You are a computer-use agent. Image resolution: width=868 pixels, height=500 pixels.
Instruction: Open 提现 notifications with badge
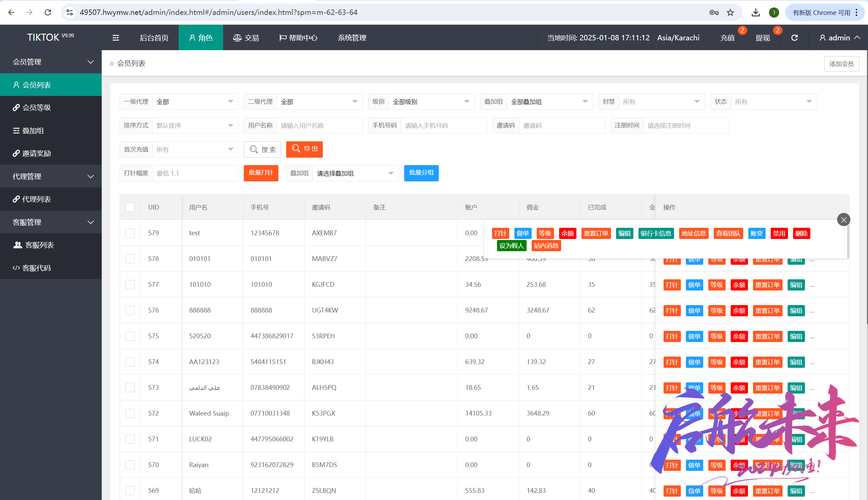[x=763, y=38]
